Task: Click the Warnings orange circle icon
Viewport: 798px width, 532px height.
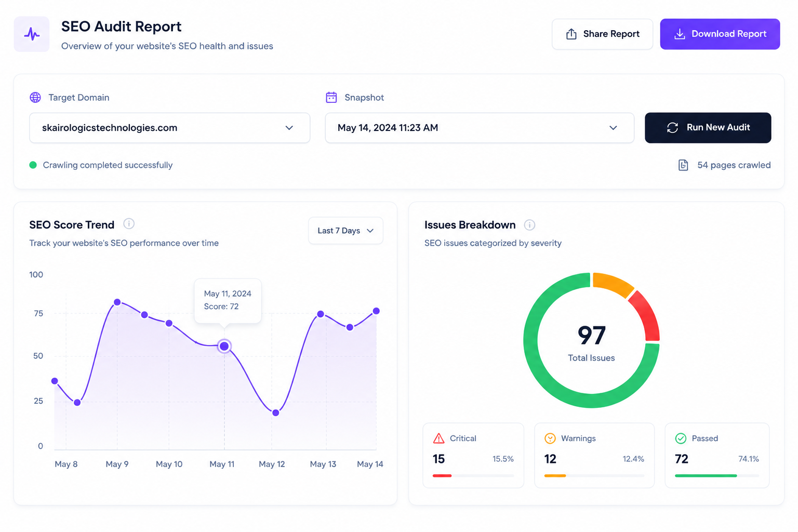Action: 550,438
